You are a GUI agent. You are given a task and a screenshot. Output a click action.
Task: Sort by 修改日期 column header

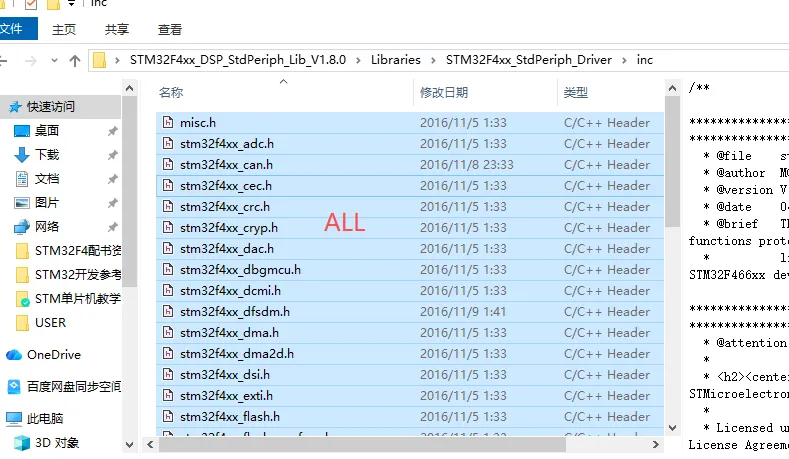(444, 93)
